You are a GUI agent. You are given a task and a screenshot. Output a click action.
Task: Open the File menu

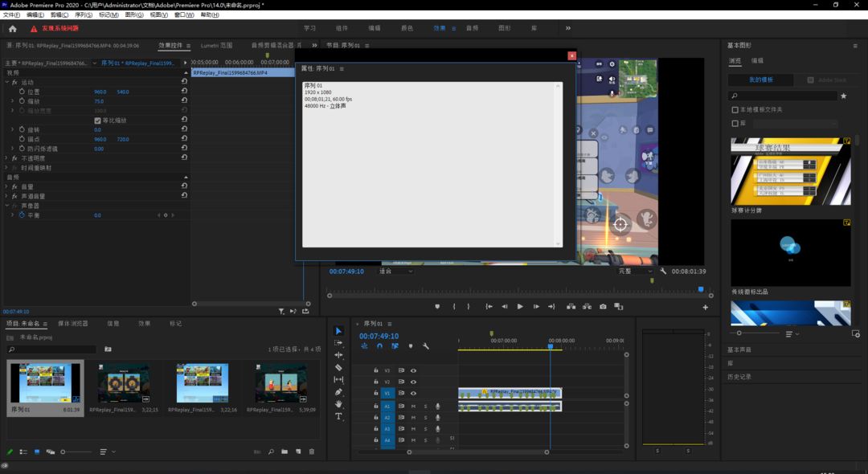point(11,15)
